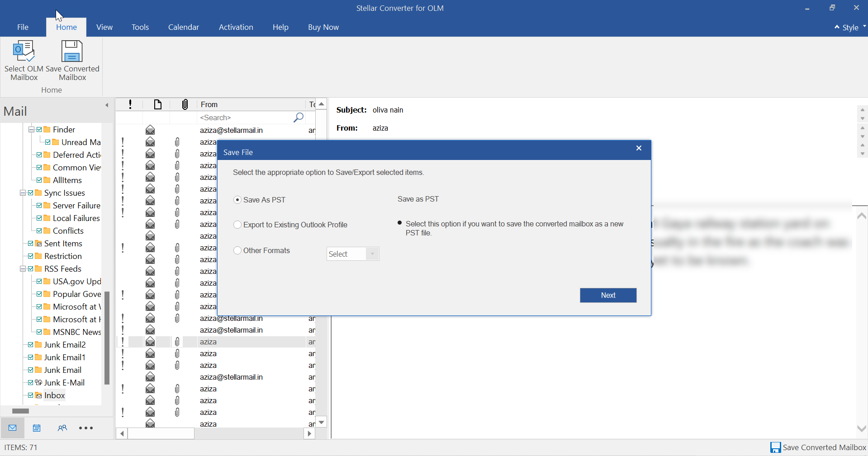Viewport: 868px width, 456px height.
Task: Click the folder tree horizontal scrollbar thumb
Action: (20, 411)
